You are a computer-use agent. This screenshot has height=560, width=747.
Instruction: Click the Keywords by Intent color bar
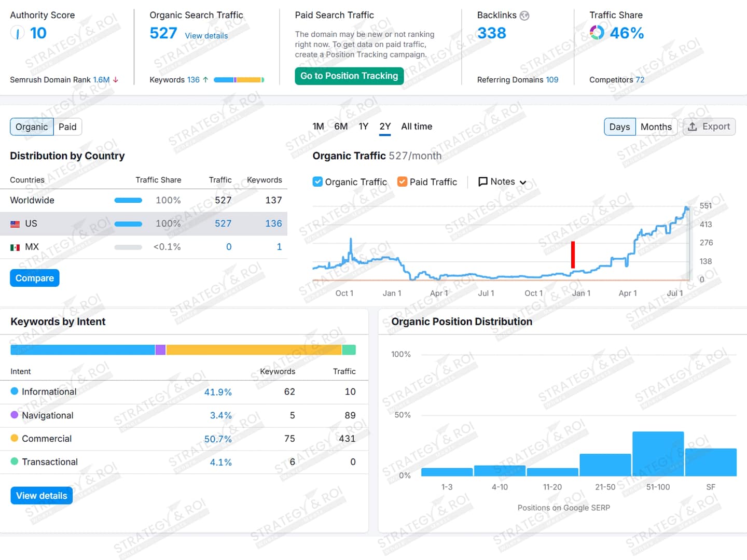click(183, 350)
